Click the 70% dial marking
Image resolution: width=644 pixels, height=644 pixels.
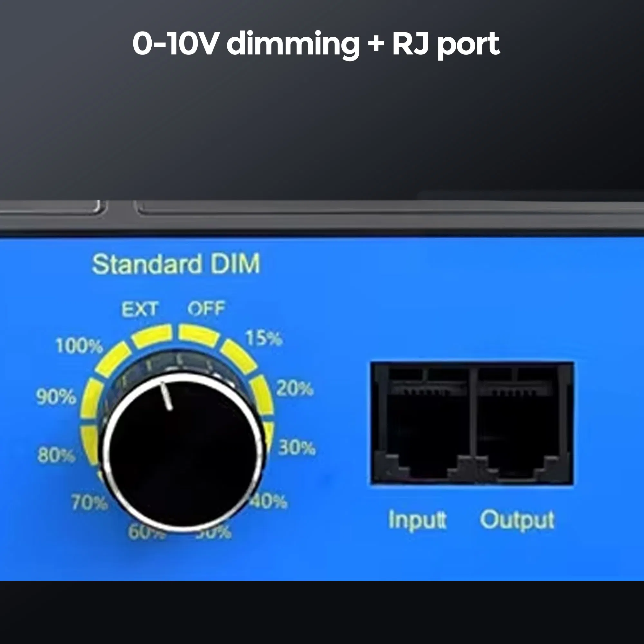89,503
